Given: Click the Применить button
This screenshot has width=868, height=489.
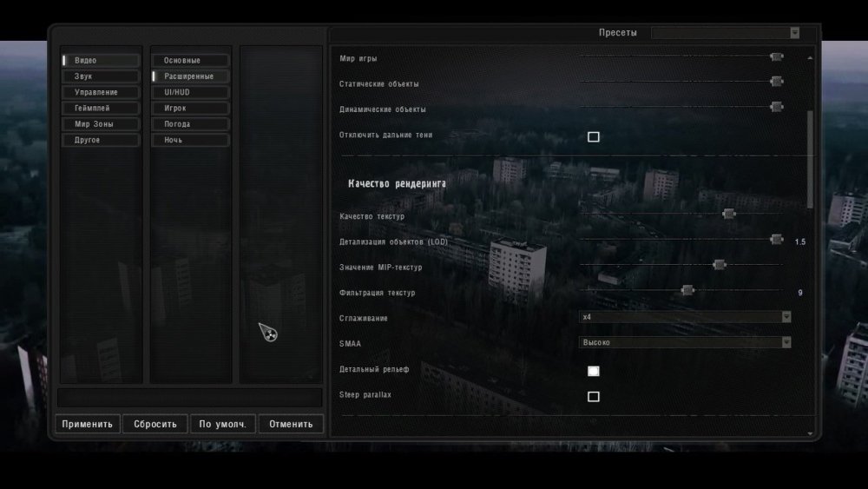Looking at the screenshot, I should click(x=87, y=425).
